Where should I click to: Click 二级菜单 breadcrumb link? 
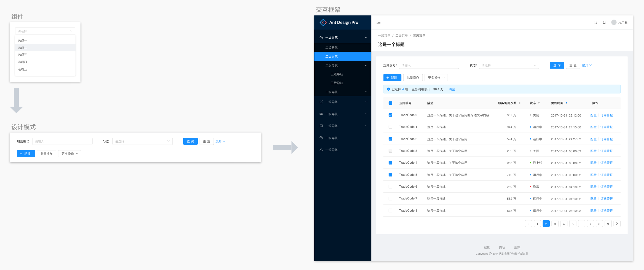click(402, 36)
